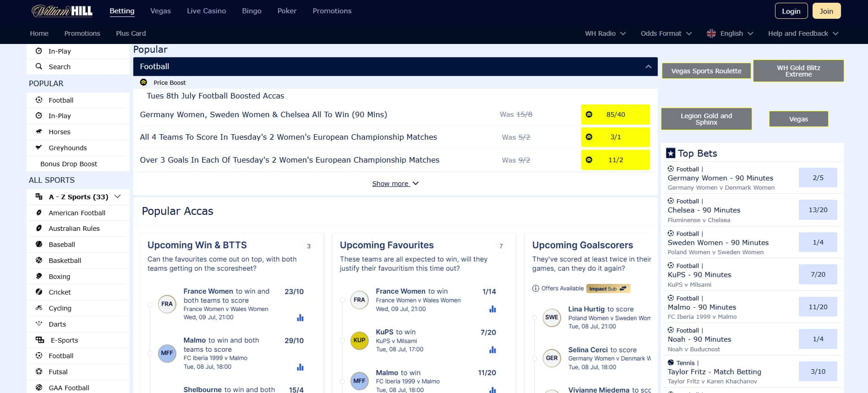Image resolution: width=868 pixels, height=393 pixels.
Task: Click the Join button
Action: coord(826,11)
